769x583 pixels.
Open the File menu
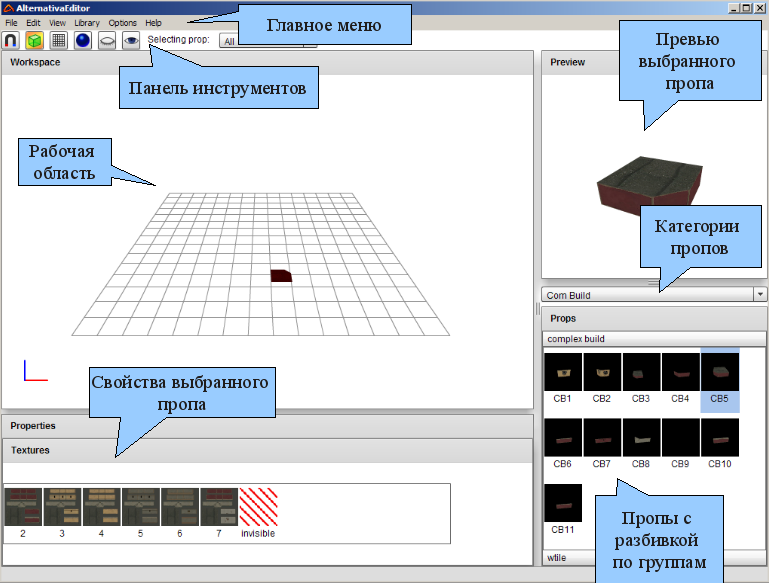(11, 22)
